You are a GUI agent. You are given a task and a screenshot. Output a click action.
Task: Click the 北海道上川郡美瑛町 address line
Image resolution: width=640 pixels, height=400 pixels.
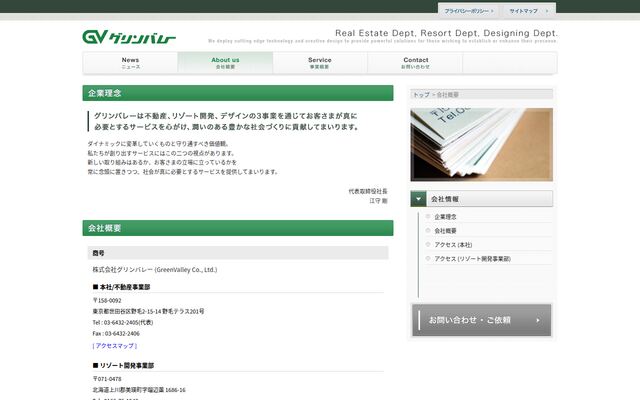pos(139,390)
